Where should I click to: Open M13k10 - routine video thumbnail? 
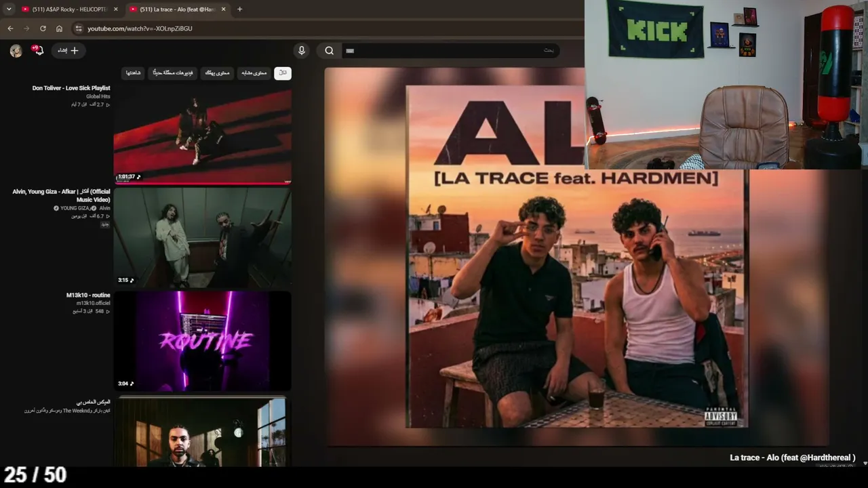[203, 341]
